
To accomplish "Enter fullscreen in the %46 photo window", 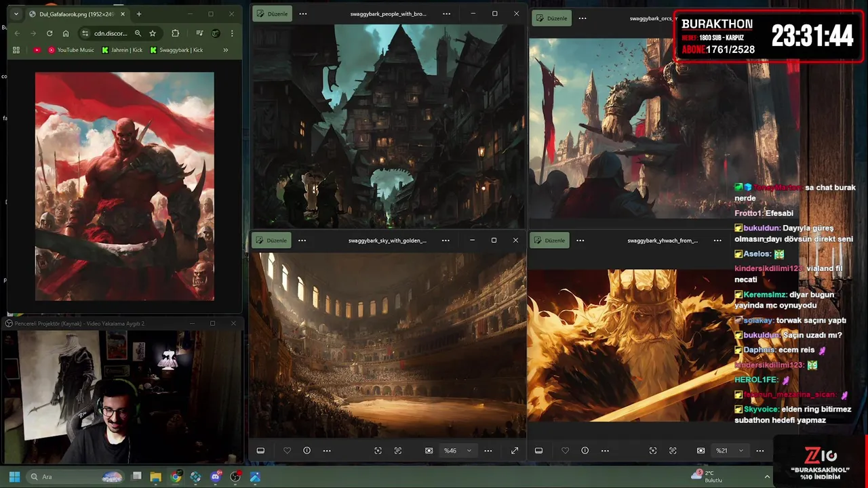I will [515, 451].
